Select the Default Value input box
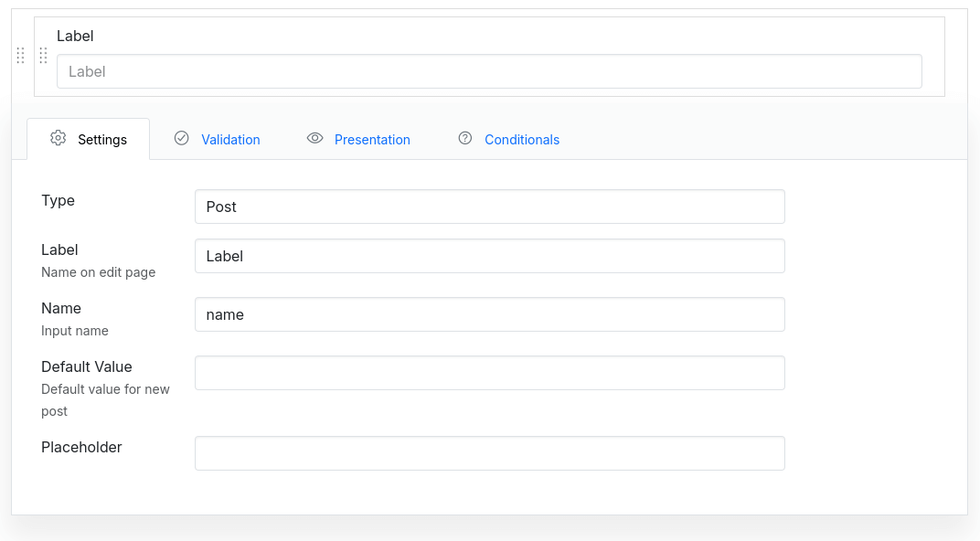The width and height of the screenshot is (980, 541). pos(489,373)
